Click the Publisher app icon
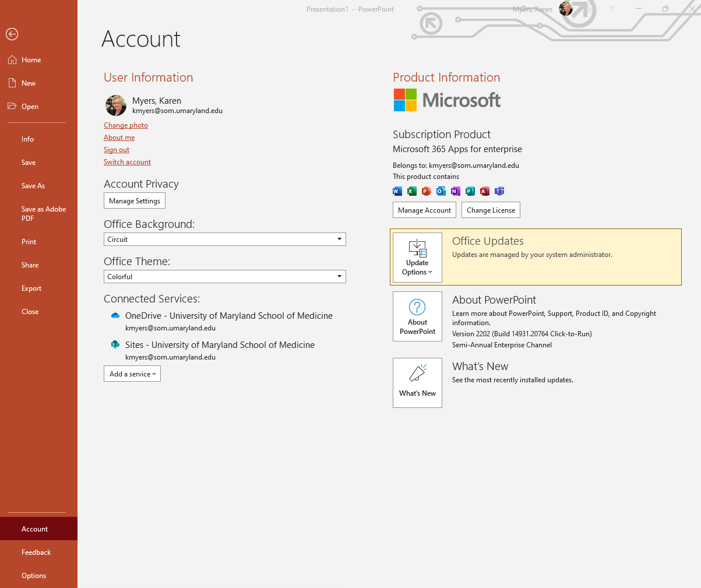 coord(470,191)
